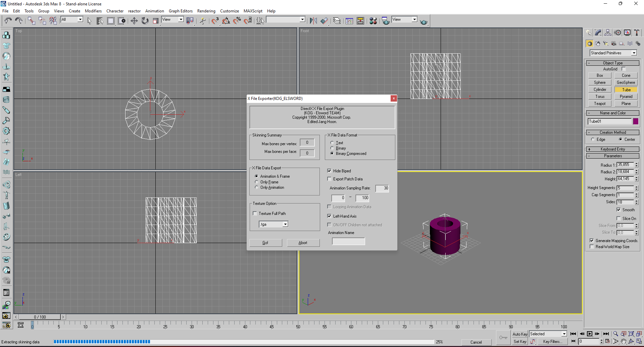Open the Render Scene dialog
This screenshot has width=644, height=347.
[x=385, y=21]
